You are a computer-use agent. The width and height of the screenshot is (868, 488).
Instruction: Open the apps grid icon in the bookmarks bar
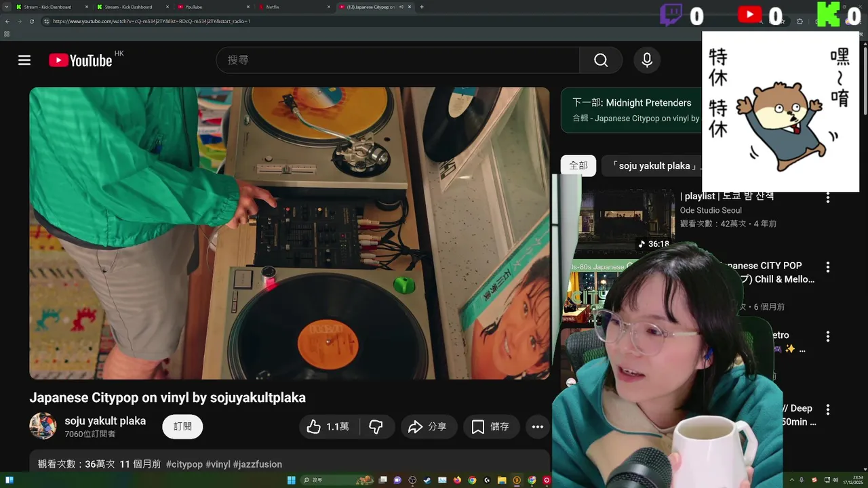point(7,34)
